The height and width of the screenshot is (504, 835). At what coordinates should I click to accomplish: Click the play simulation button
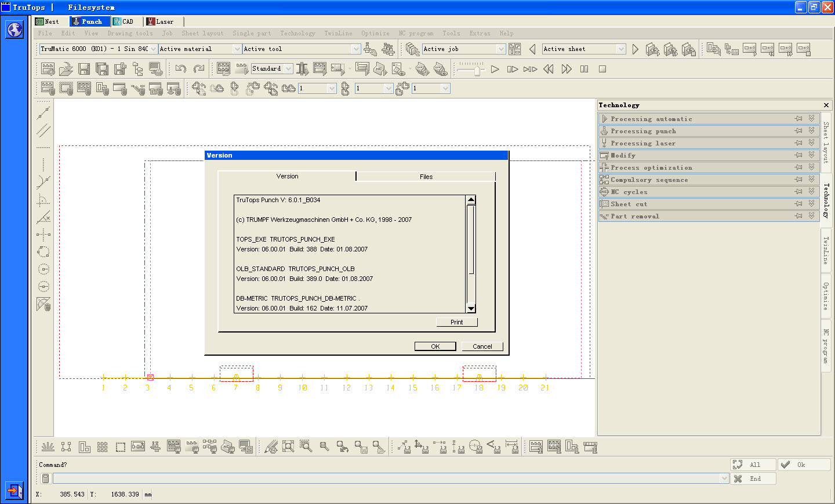coord(495,69)
